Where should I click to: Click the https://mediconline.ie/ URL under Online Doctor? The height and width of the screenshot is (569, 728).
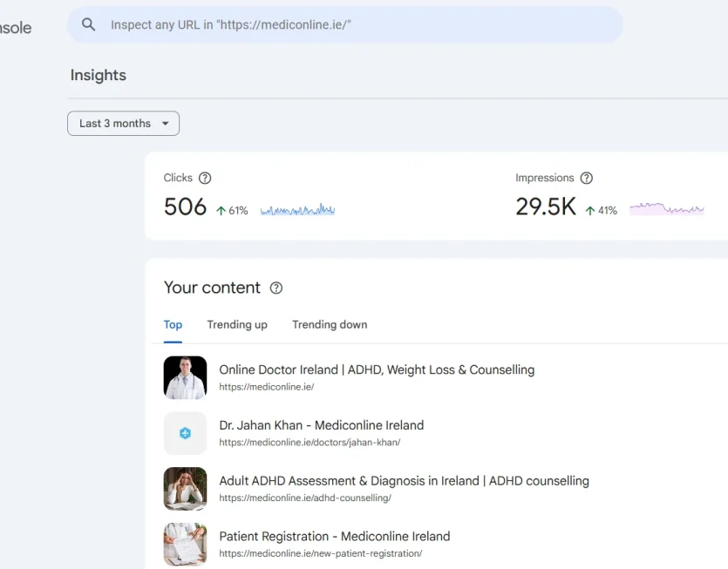coord(267,387)
